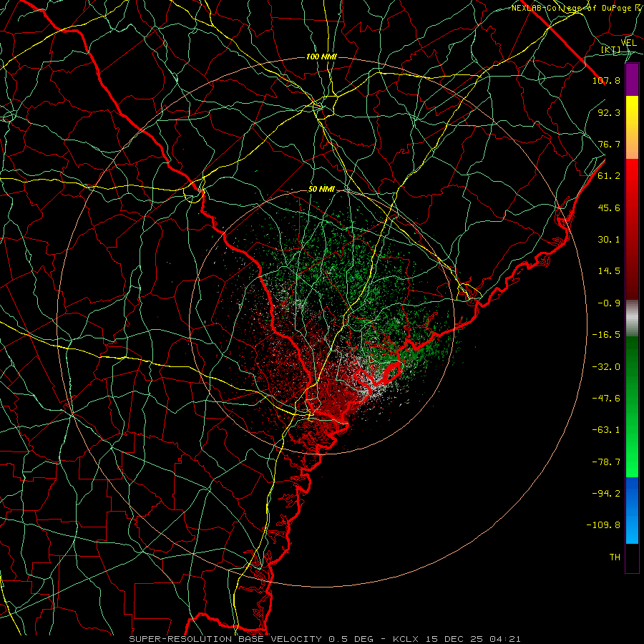Image resolution: width=644 pixels, height=644 pixels.
Task: Click the SUPER-RESOLUTION BASE VELOCITY caption text
Action: [227, 639]
